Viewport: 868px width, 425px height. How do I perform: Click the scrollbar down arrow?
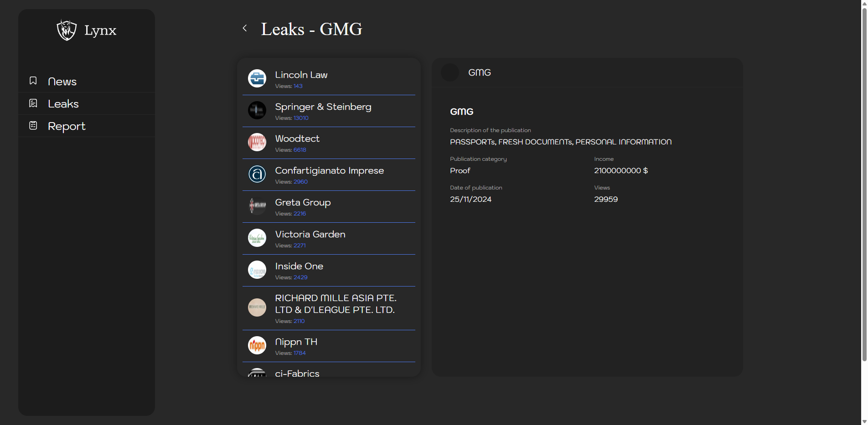coord(864,421)
